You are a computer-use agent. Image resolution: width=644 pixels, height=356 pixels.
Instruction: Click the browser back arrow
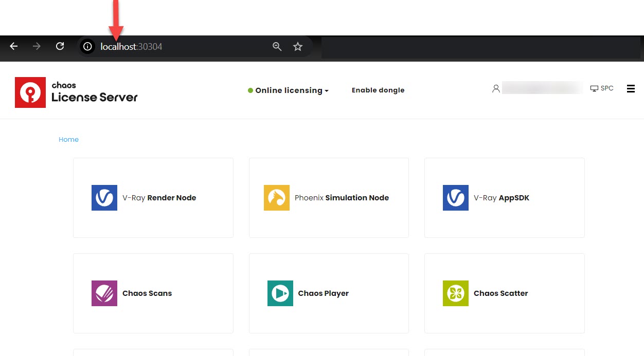tap(14, 46)
